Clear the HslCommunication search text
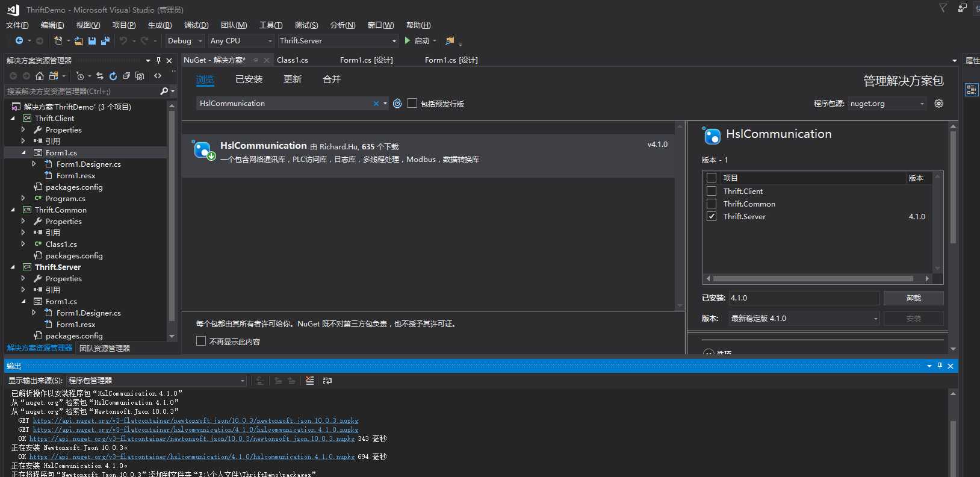The width and height of the screenshot is (980, 477). click(x=376, y=104)
